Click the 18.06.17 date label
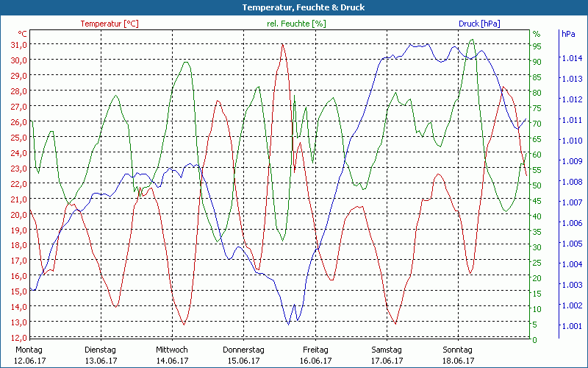Image resolution: width=588 pixels, height=368 pixels. point(458,361)
